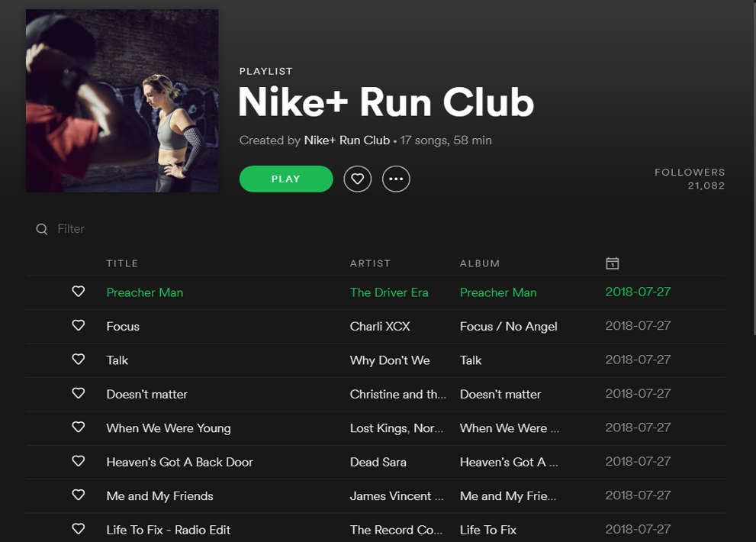Open artist Christine and th...

pyautogui.click(x=398, y=395)
